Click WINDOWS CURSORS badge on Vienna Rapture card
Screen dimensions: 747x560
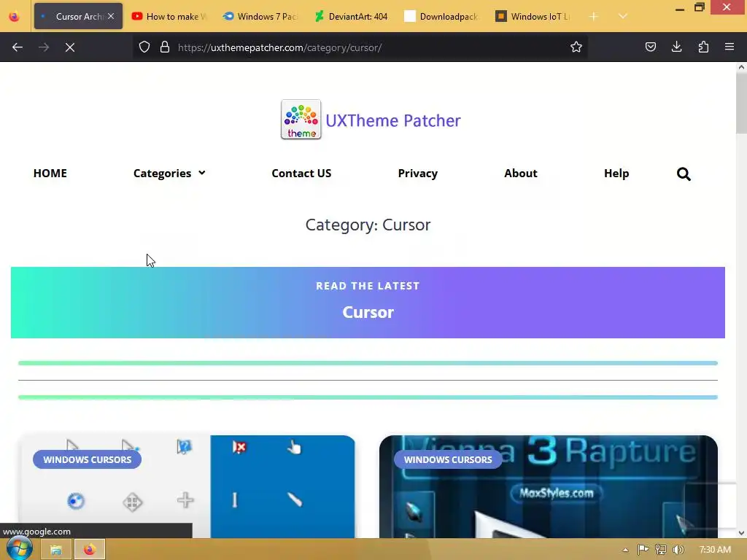448,459
